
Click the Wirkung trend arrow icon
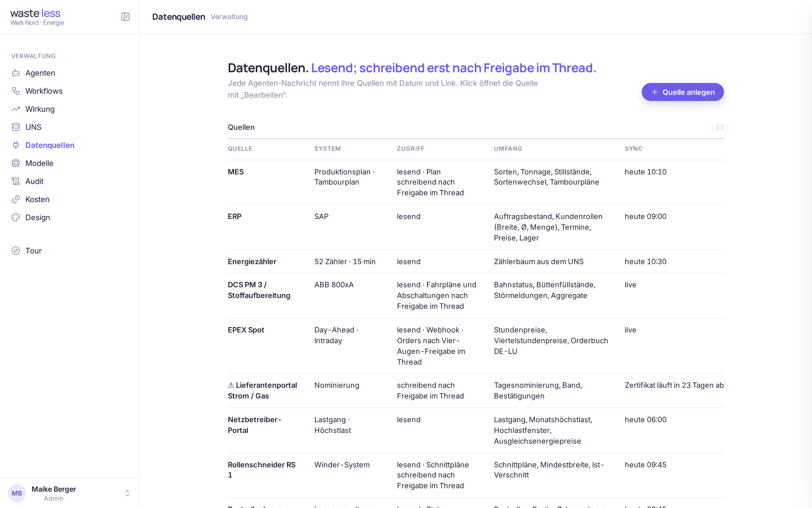[16, 109]
